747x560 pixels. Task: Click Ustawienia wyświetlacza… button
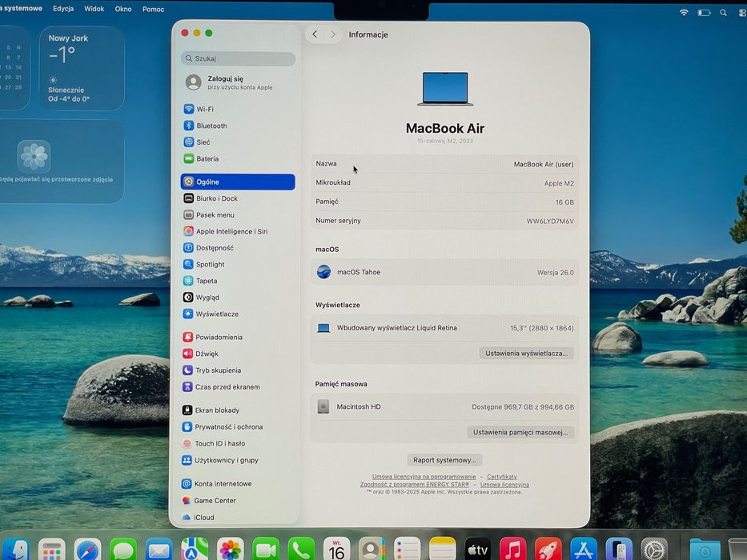click(527, 354)
